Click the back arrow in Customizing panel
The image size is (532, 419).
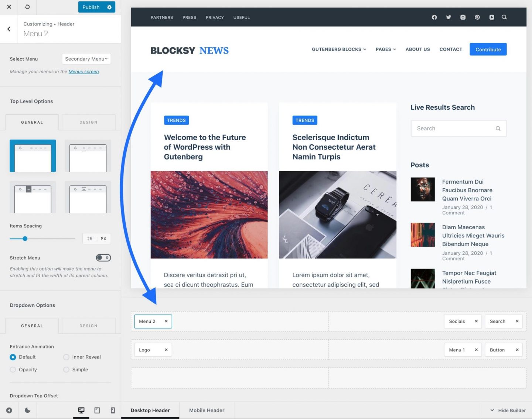(x=9, y=29)
